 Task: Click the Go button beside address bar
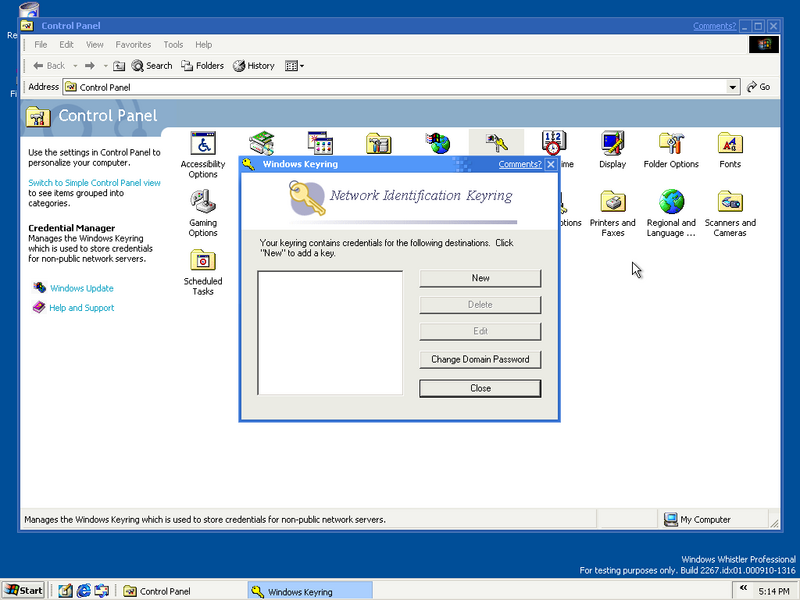tap(759, 87)
